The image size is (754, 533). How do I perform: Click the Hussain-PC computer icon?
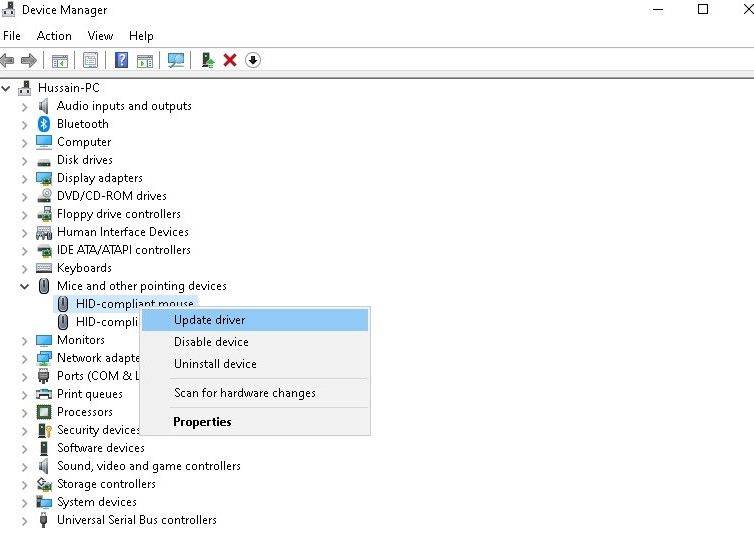pyautogui.click(x=25, y=88)
